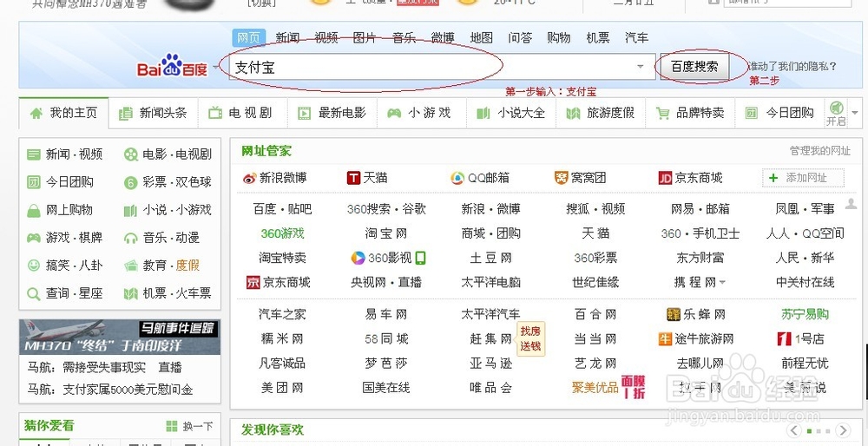Expand the search suggestions dropdown arrow
The image size is (868, 446).
coord(641,67)
